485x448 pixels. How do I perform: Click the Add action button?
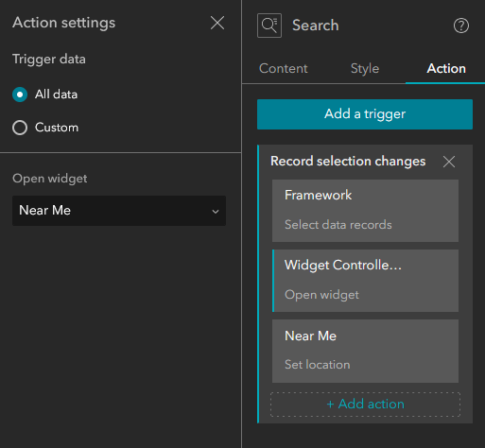[x=365, y=405]
